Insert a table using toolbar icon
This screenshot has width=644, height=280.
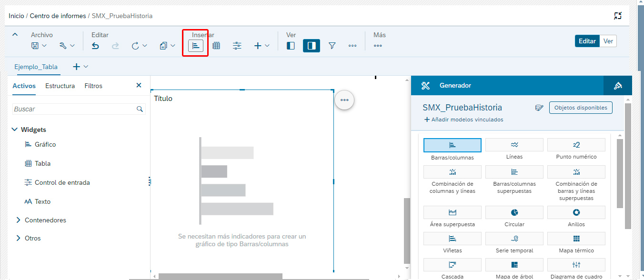tap(216, 46)
